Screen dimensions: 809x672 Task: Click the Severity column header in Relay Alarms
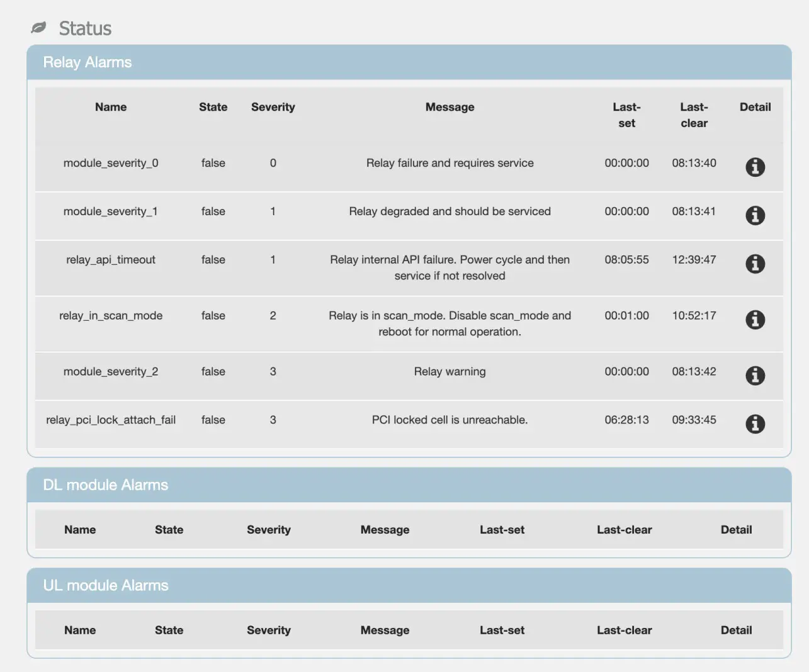(x=273, y=107)
